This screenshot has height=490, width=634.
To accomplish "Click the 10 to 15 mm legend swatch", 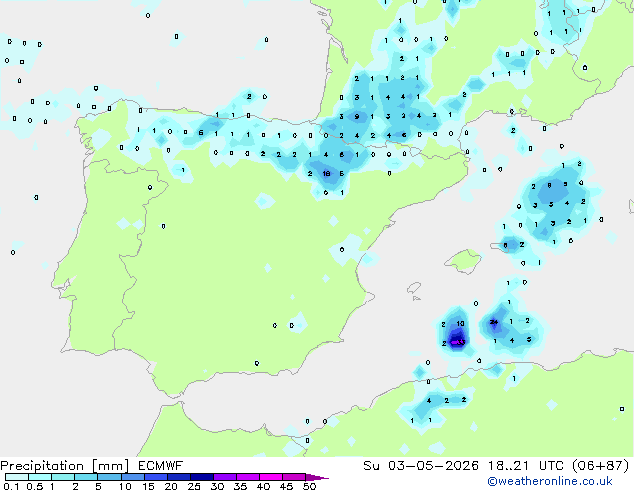I will (132, 477).
